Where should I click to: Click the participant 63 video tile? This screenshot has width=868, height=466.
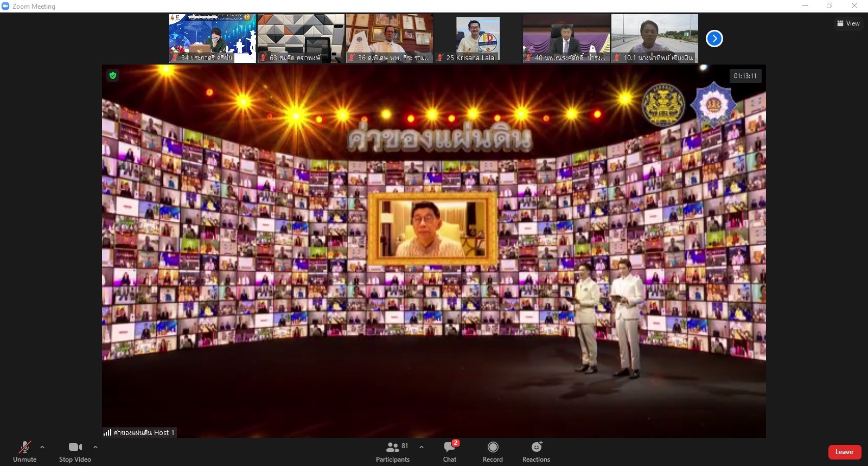pyautogui.click(x=301, y=38)
